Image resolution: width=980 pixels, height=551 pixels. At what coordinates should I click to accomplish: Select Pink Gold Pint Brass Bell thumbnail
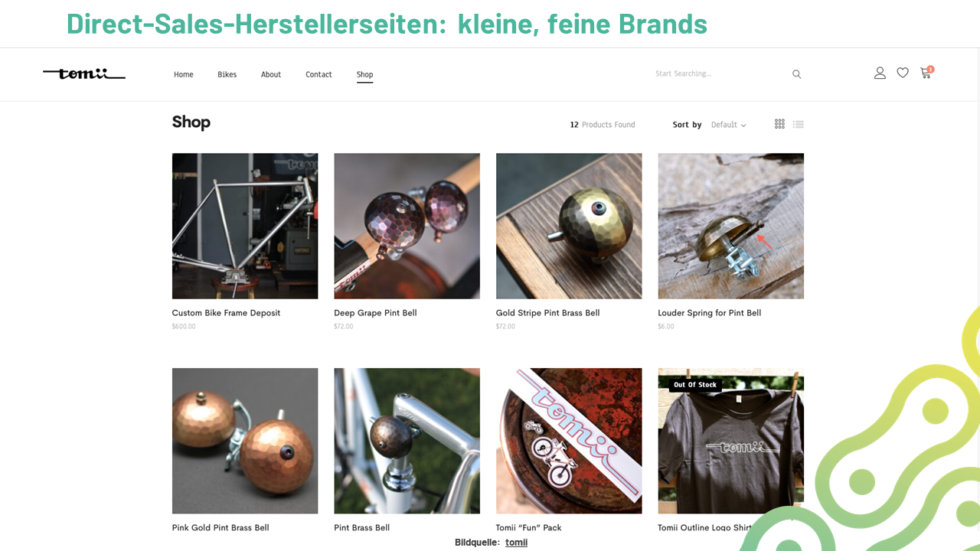pyautogui.click(x=245, y=441)
